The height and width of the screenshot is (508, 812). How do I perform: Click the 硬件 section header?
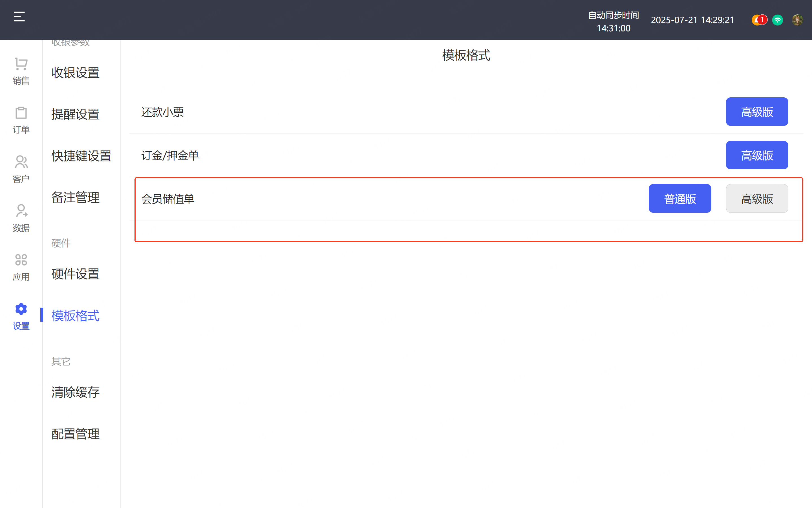point(61,243)
